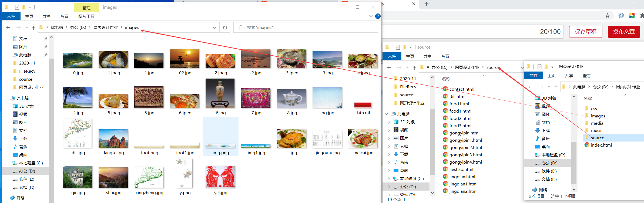Click the properties quick-access icon in images window
The image size is (644, 203).
17,7
